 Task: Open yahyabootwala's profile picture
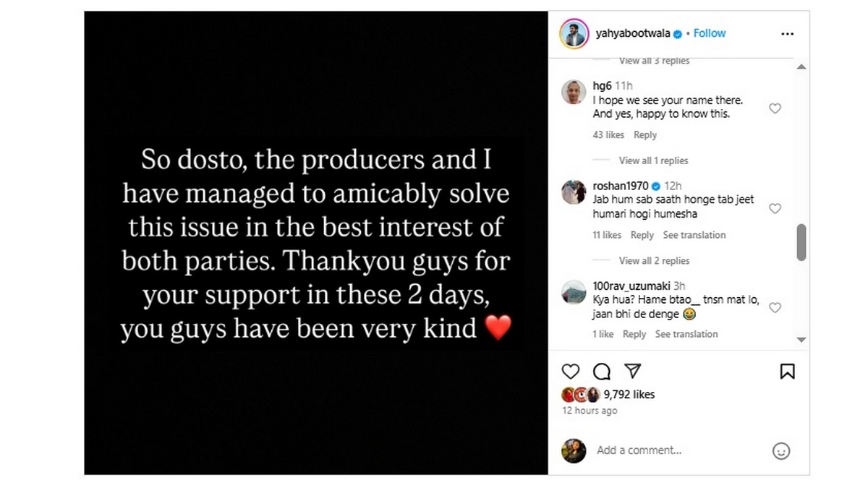point(574,33)
